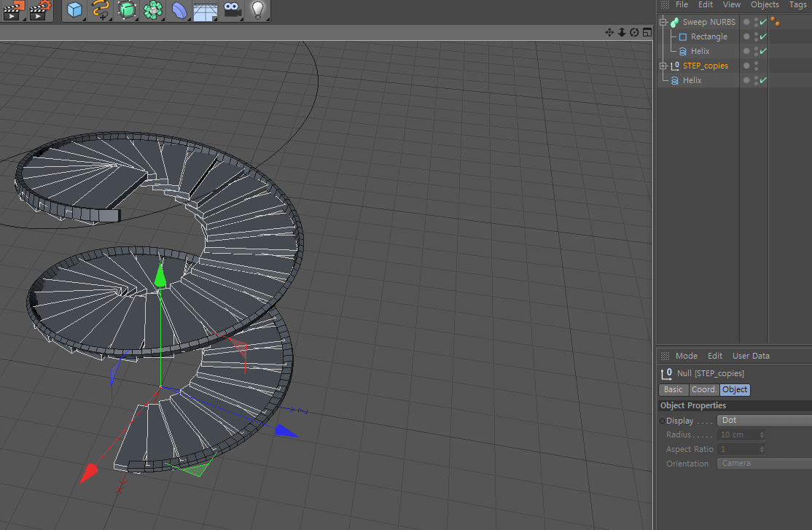
Task: Toggle the Sweep NURBS layer dot
Action: pos(746,22)
